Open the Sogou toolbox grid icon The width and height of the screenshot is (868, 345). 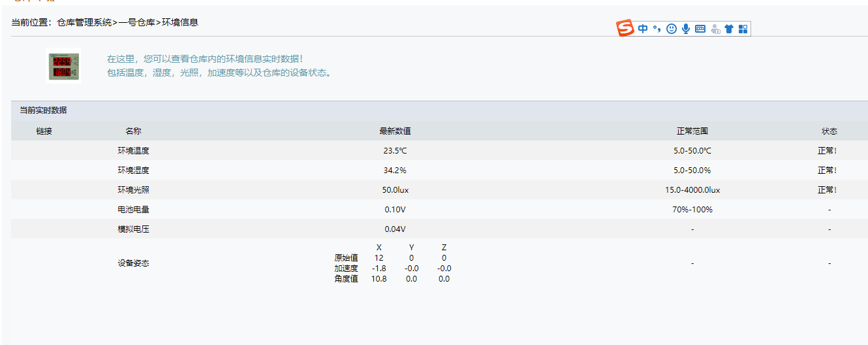click(743, 29)
